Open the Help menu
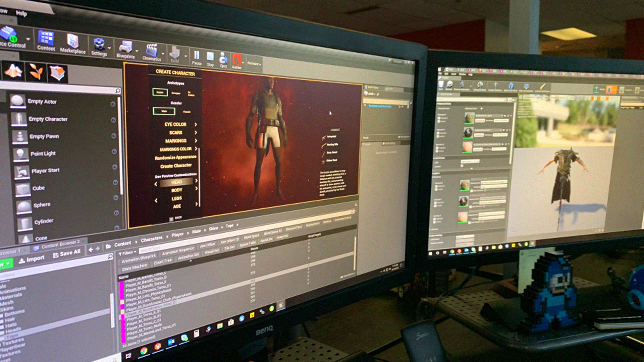 click(21, 13)
